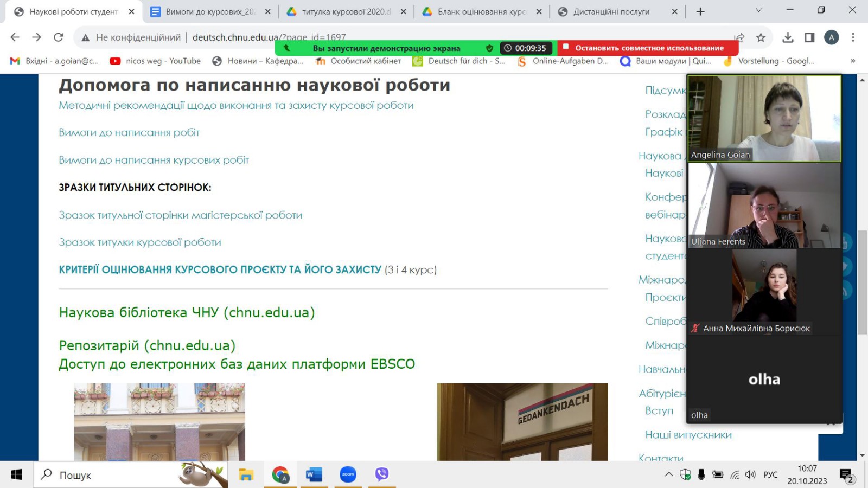
Task: Toggle the browser side panel icon
Action: pos(809,37)
